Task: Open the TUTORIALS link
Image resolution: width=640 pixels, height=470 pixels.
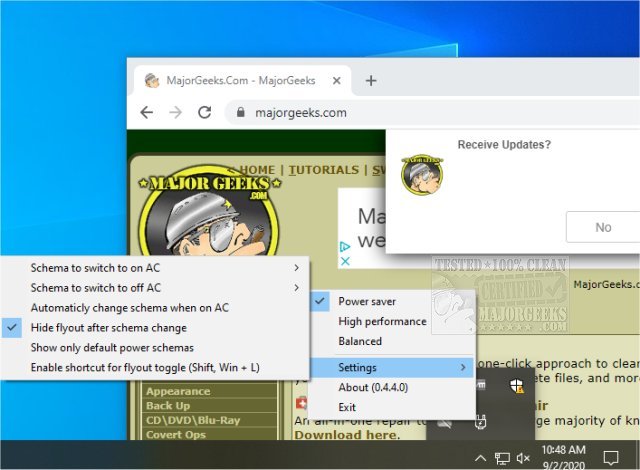Action: 324,170
